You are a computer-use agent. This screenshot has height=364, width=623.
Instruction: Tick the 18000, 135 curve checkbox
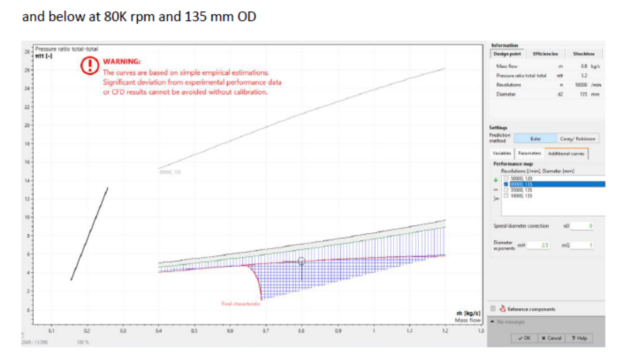506,196
